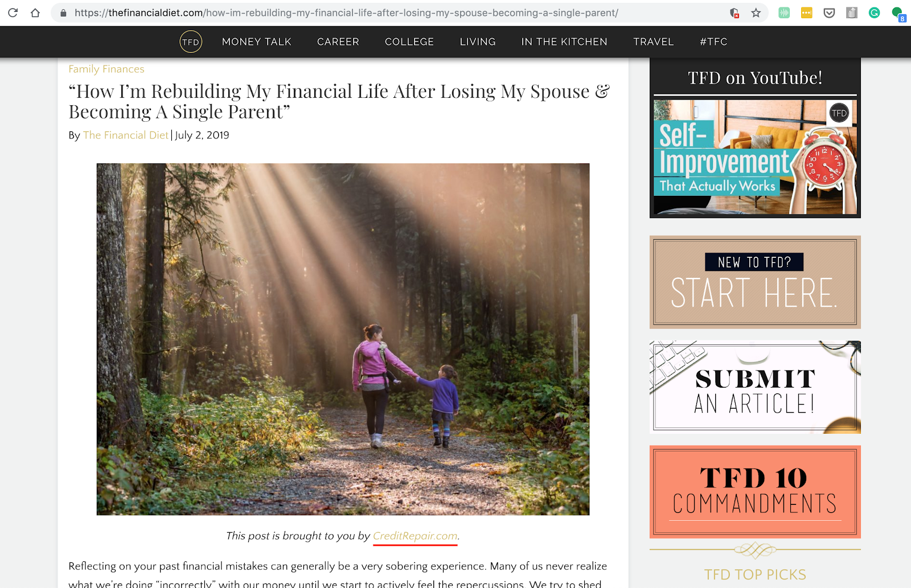The width and height of the screenshot is (911, 588).
Task: Click the Self-Improvement YouTube video thumbnail
Action: (x=755, y=157)
